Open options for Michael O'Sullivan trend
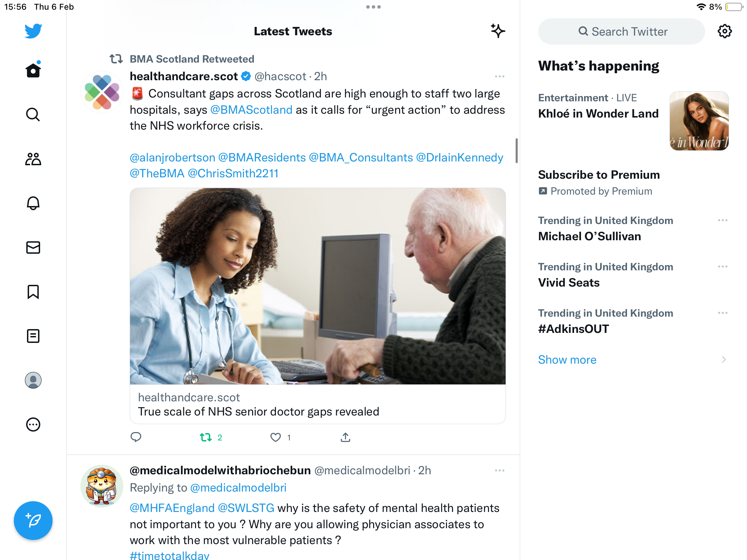Screen dimensions: 747x560 (723, 220)
